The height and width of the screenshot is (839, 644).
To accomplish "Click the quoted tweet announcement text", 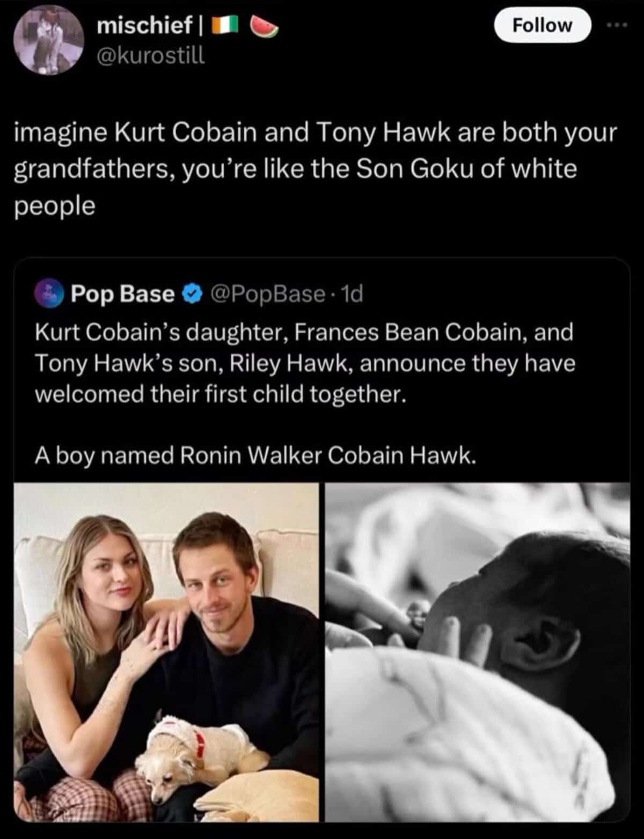I will coord(305,363).
